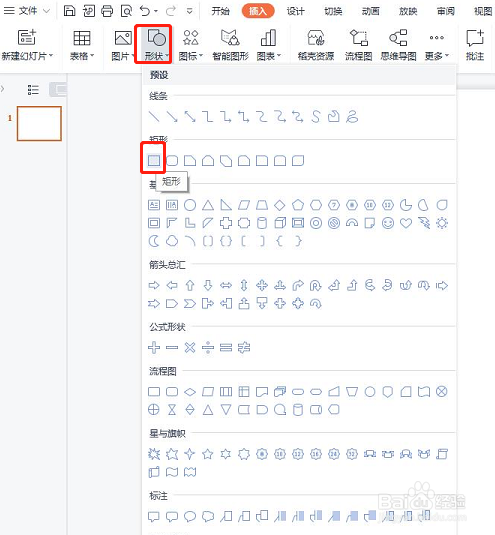Select the plus sign formula shape
Viewport: 495px width, 535px height.
154,347
